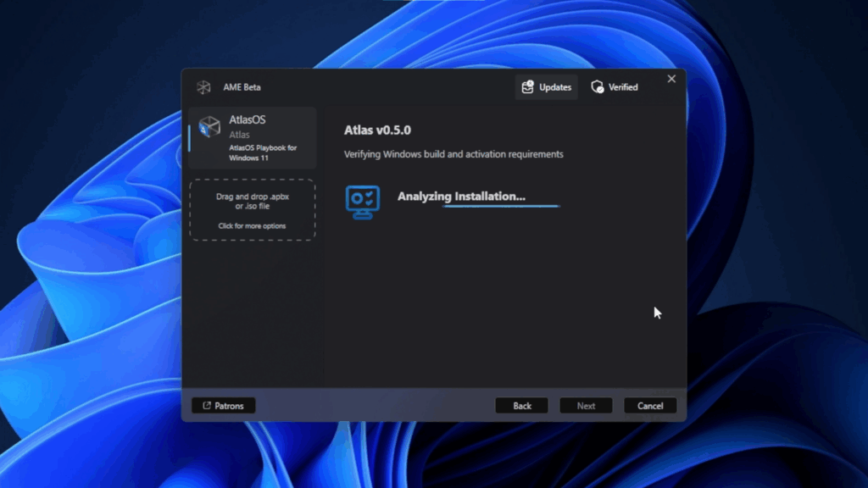The width and height of the screenshot is (868, 488).
Task: Click the AtlasOS playbook cube icon
Action: coord(209,127)
